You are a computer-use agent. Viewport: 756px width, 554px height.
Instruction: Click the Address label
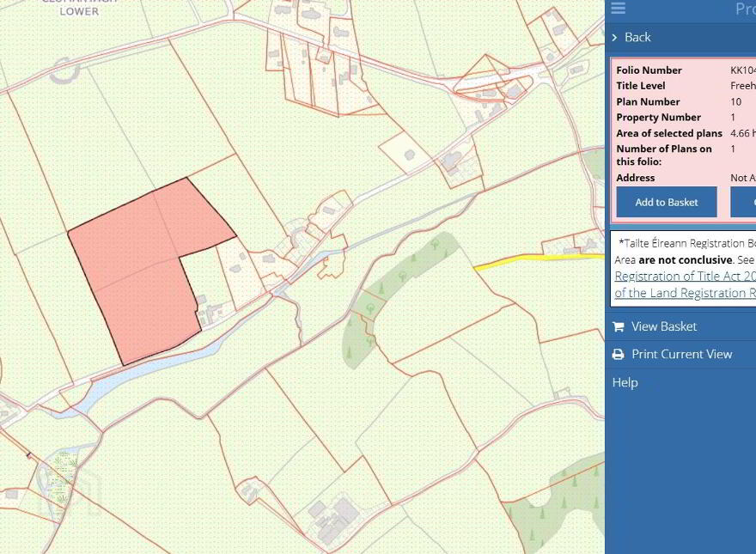635,178
